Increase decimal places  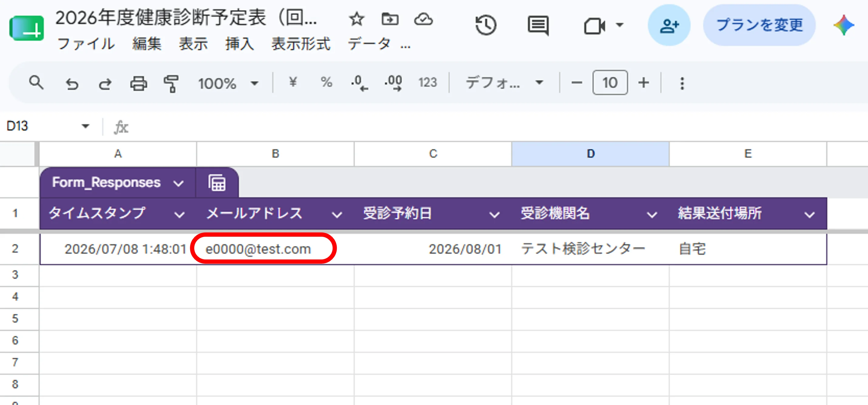393,83
